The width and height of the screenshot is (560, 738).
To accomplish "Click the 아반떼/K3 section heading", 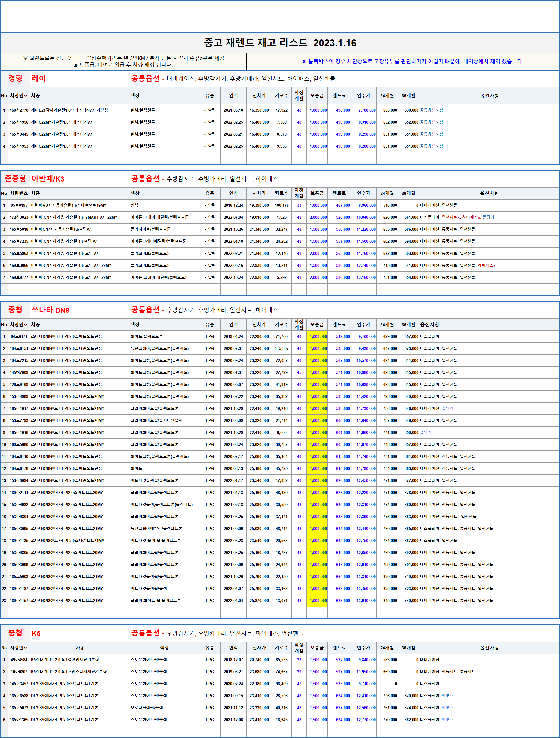I will [48, 179].
